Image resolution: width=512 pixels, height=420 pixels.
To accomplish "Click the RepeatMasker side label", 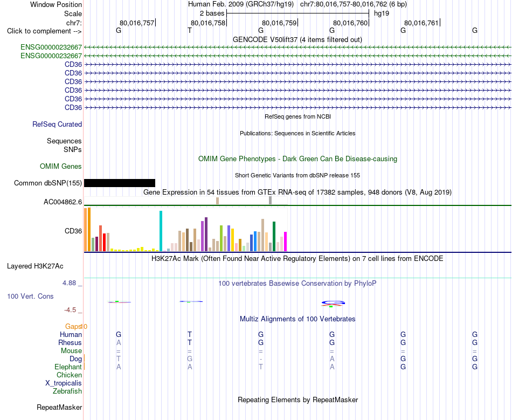I will [x=59, y=407].
